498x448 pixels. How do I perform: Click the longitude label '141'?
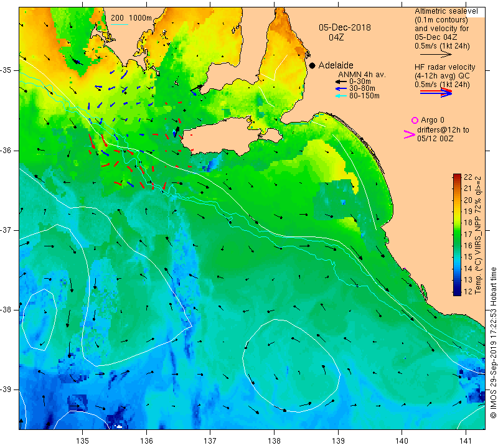tap(466, 441)
